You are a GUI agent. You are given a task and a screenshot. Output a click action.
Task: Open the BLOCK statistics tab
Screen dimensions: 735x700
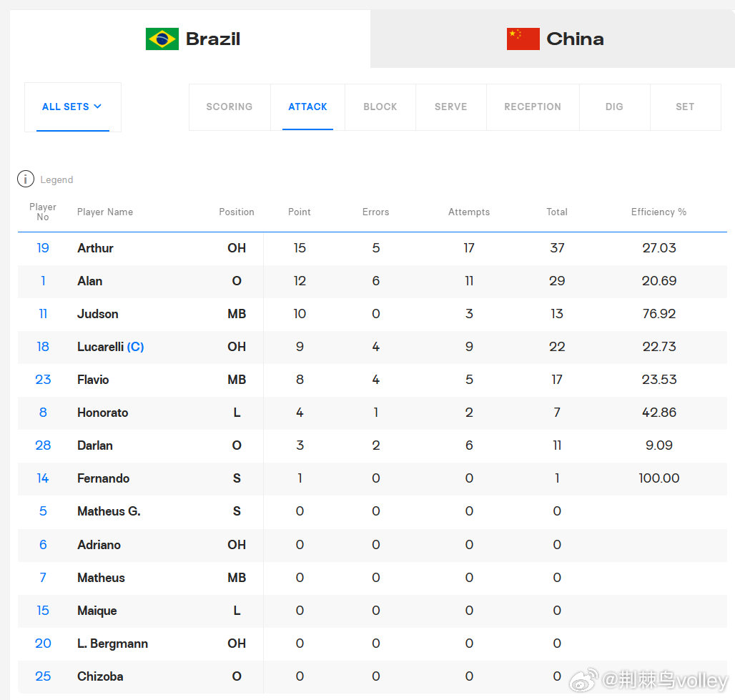coord(380,107)
